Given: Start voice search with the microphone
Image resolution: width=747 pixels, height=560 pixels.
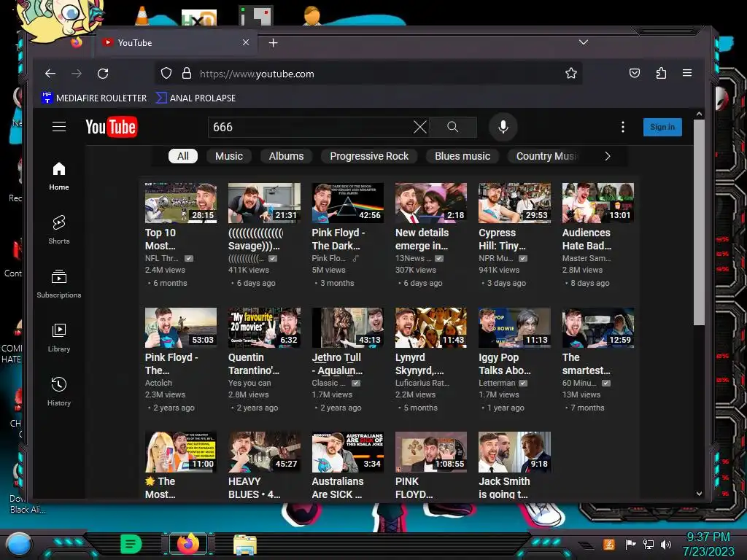Looking at the screenshot, I should pos(503,127).
